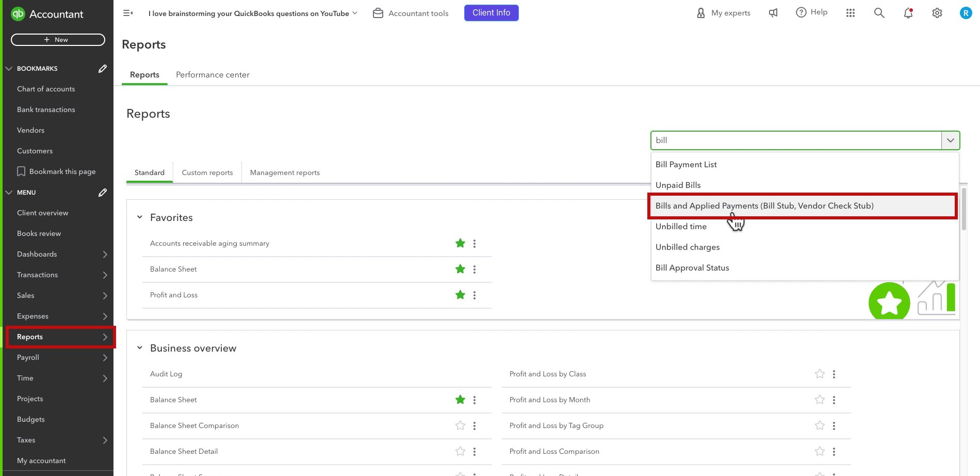The width and height of the screenshot is (980, 476).
Task: Switch to the Performance center tab
Action: coord(213,75)
